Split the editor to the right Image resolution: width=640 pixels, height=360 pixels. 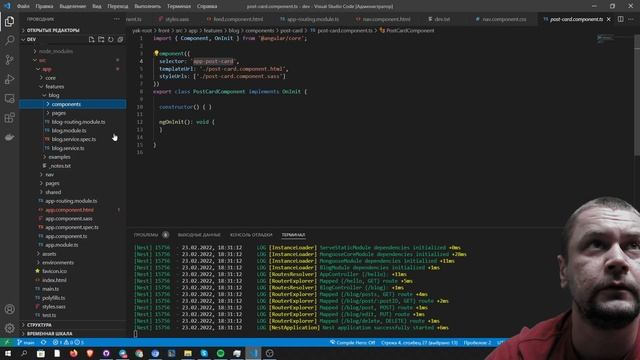[x=620, y=19]
